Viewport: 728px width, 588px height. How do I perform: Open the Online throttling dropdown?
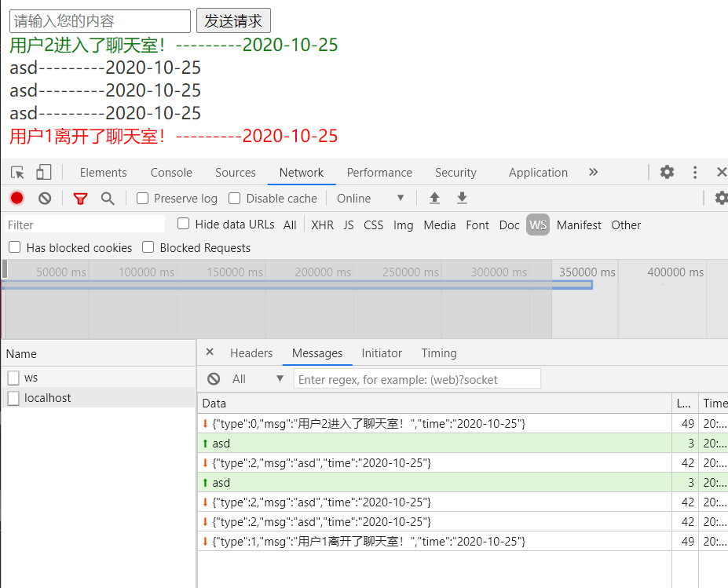(x=369, y=198)
